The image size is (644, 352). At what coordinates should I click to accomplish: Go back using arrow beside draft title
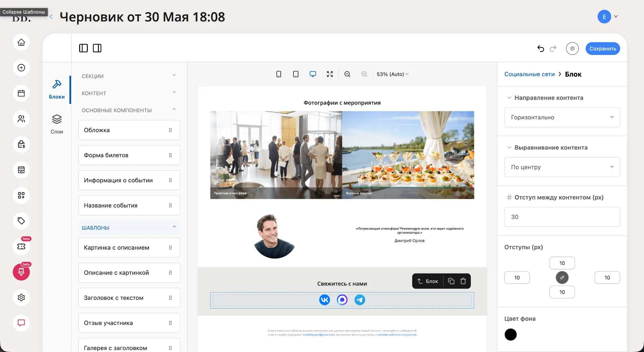51,17
